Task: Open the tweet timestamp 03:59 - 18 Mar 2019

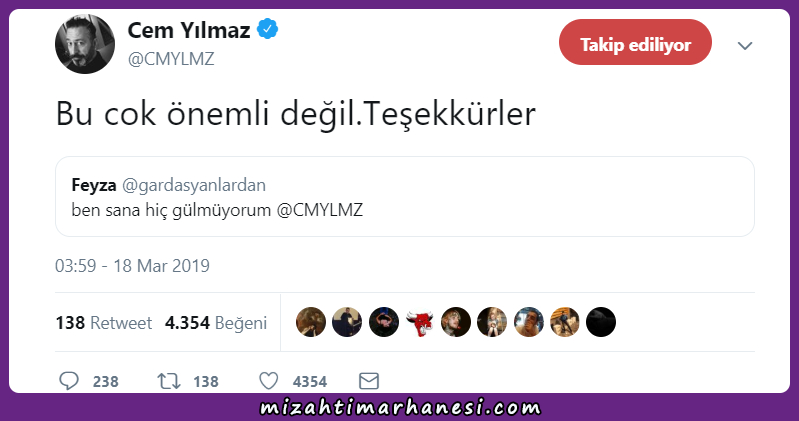Action: point(132,266)
